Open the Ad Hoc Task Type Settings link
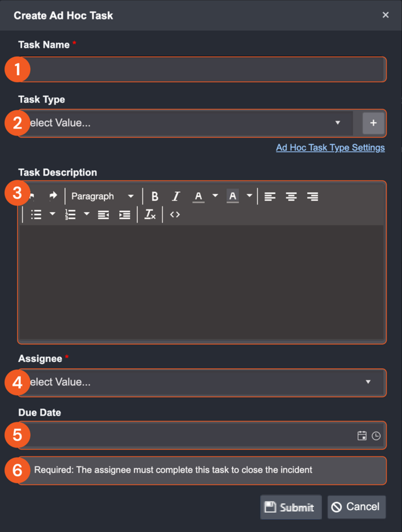Image resolution: width=402 pixels, height=532 pixels. 330,148
